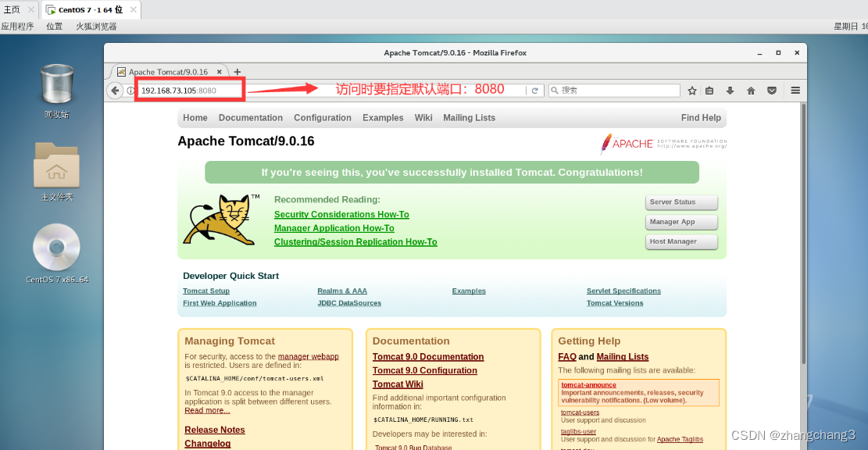Open the Release Notes link

[x=214, y=430]
